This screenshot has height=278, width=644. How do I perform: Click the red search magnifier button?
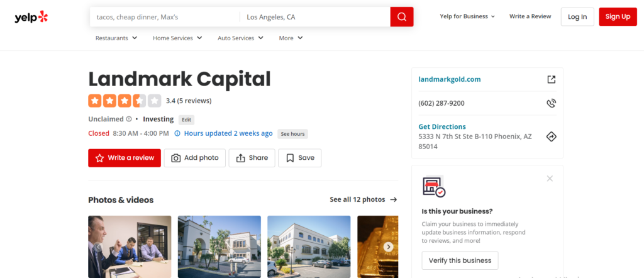[402, 17]
